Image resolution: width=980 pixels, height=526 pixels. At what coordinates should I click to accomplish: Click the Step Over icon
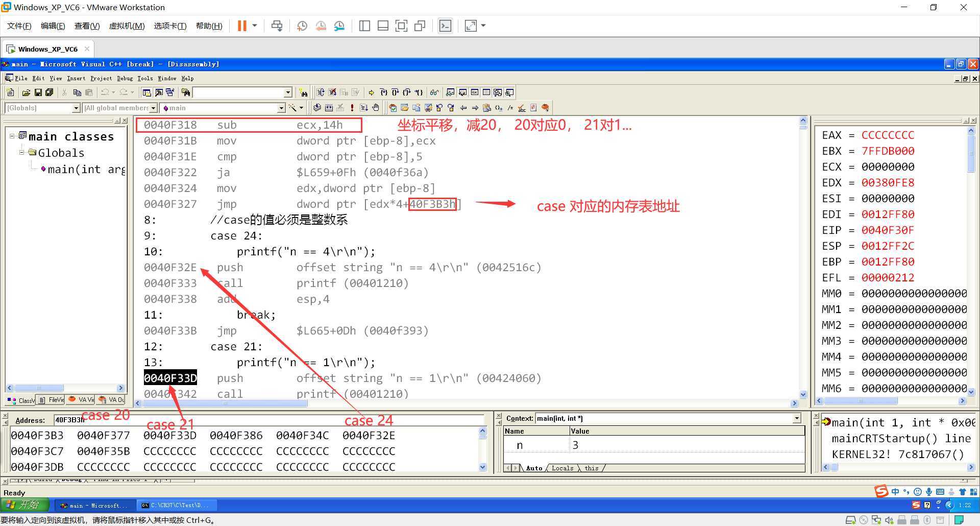coord(395,92)
